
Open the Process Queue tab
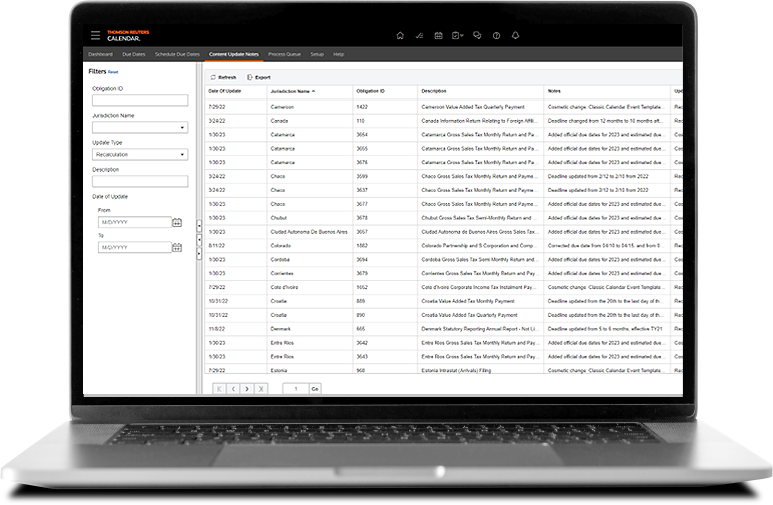(285, 54)
